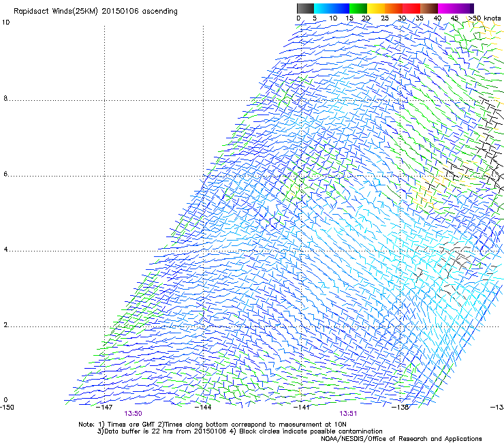The height and width of the screenshot is (443, 504).
Task: Click the latitude axis label '4'
Action: (x=5, y=249)
